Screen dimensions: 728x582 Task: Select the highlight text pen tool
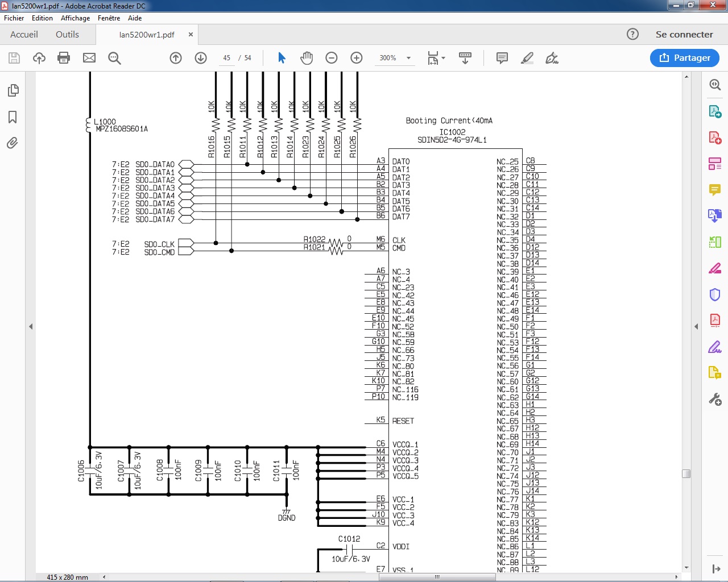coord(527,58)
